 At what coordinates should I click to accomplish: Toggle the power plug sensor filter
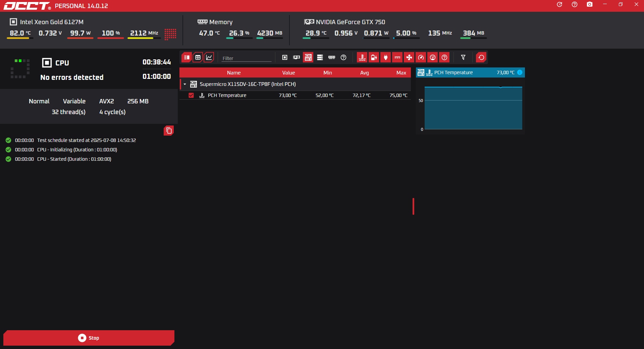click(x=386, y=57)
